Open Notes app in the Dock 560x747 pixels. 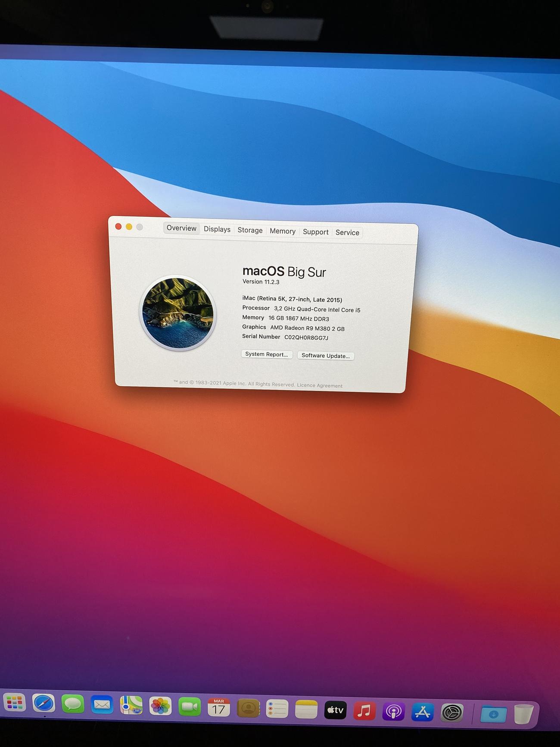pos(306,709)
